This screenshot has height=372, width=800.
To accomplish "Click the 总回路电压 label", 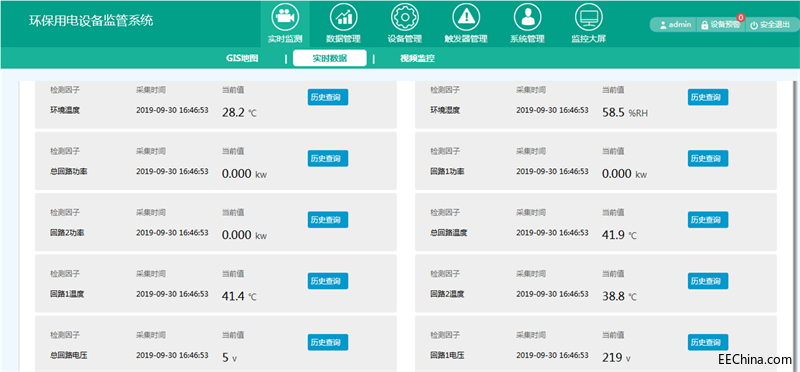I will coord(68,355).
